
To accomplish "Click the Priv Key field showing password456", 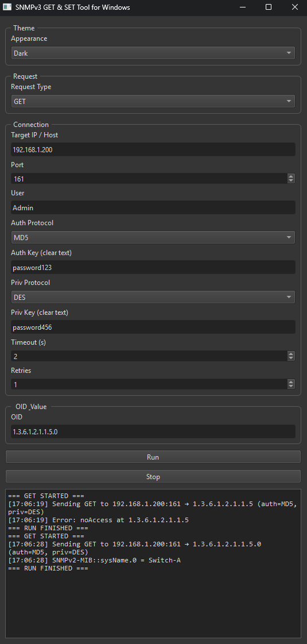I will tap(153, 327).
